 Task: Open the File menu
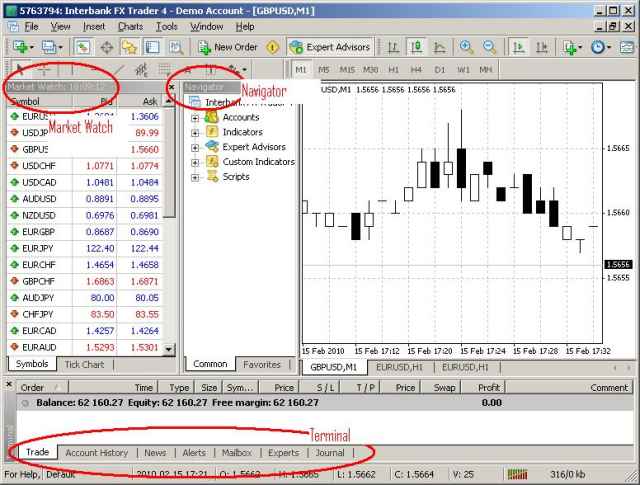tap(31, 27)
